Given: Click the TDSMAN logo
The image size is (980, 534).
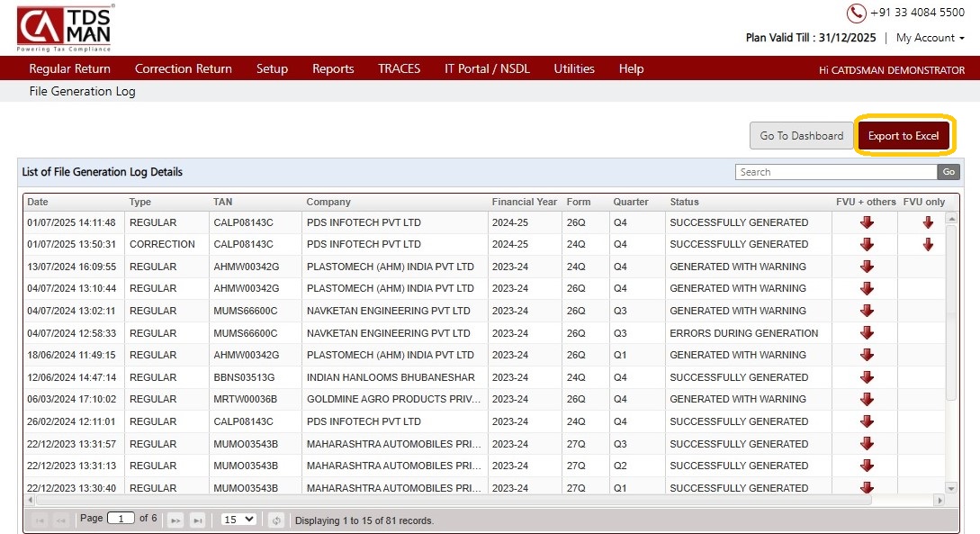Looking at the screenshot, I should point(65,27).
